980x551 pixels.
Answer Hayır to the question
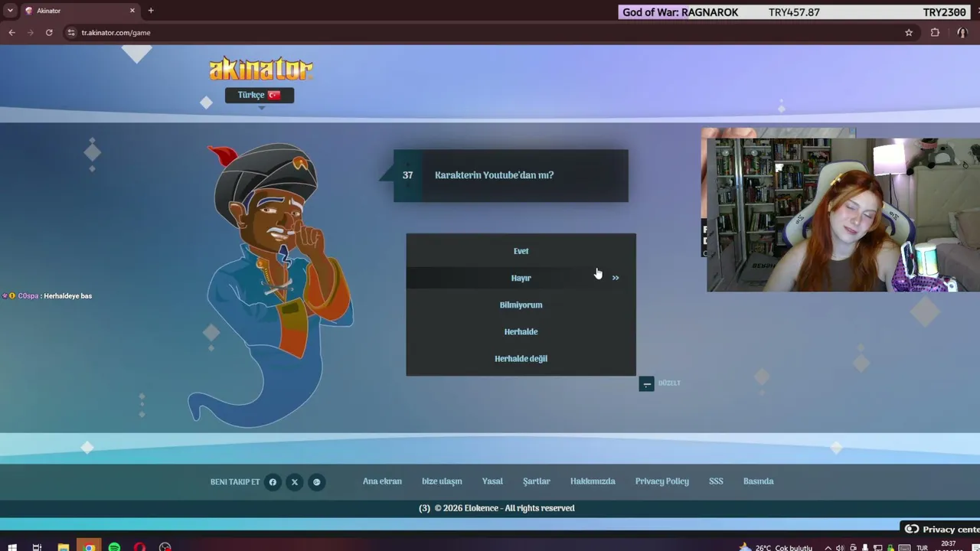[x=521, y=278]
